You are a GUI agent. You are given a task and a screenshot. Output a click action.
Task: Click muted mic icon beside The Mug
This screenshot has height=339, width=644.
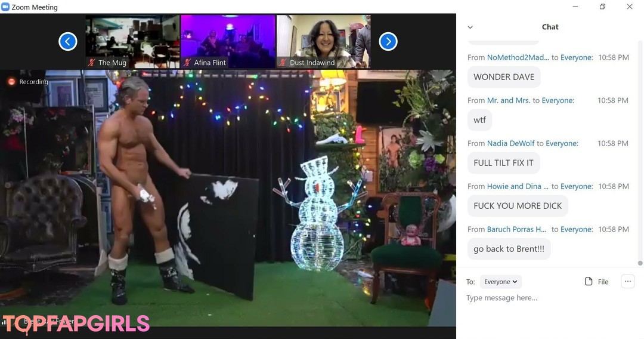coord(92,63)
